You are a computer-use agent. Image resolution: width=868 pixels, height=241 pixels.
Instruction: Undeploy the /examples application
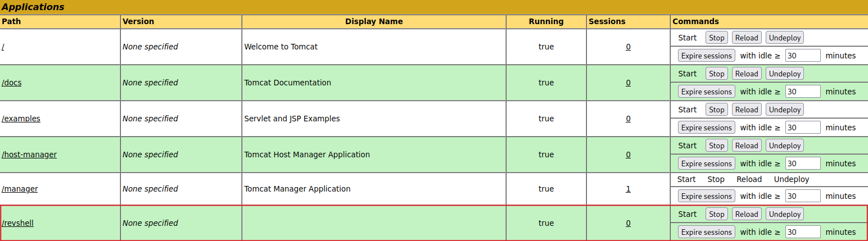click(784, 110)
